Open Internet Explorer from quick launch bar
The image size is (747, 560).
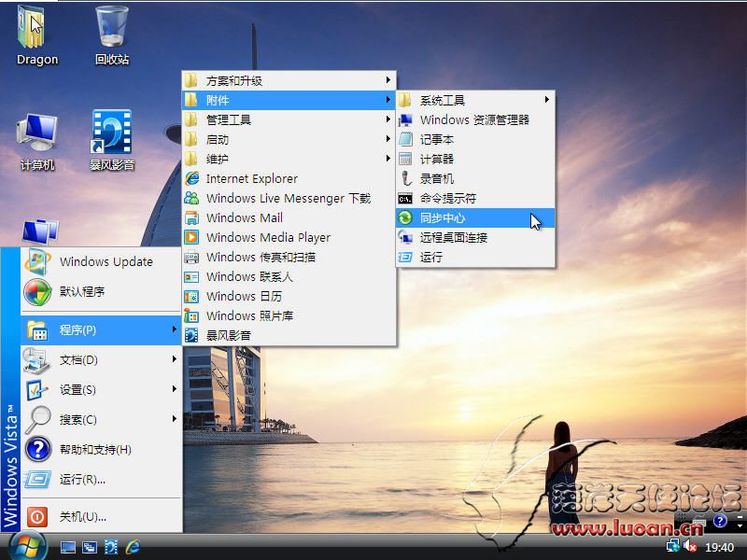click(x=133, y=547)
